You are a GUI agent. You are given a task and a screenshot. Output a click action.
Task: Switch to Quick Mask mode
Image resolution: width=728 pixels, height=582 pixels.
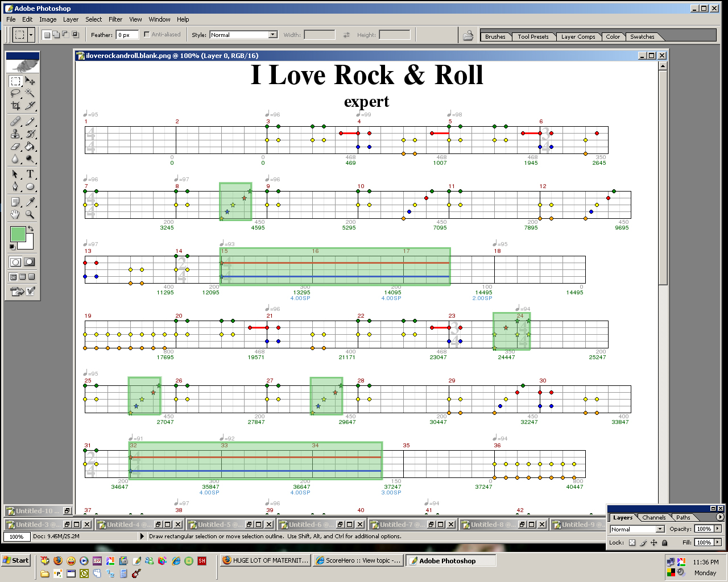point(30,262)
